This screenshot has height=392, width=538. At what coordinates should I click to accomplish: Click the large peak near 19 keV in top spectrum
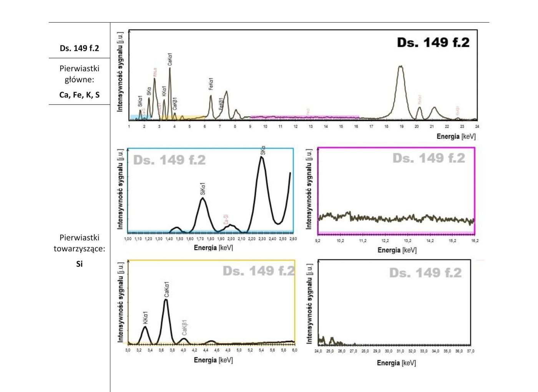(x=401, y=92)
